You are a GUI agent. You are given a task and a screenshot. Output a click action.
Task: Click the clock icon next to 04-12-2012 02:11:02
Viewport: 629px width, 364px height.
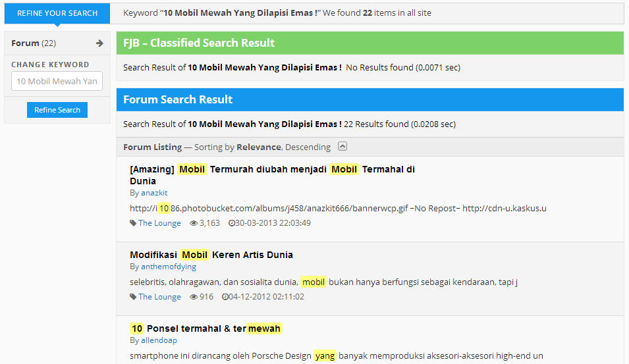click(225, 297)
